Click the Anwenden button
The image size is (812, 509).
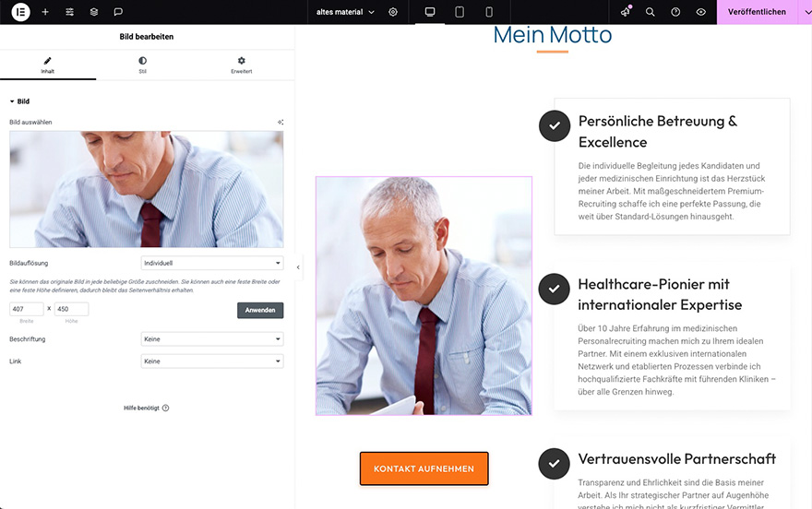(260, 310)
